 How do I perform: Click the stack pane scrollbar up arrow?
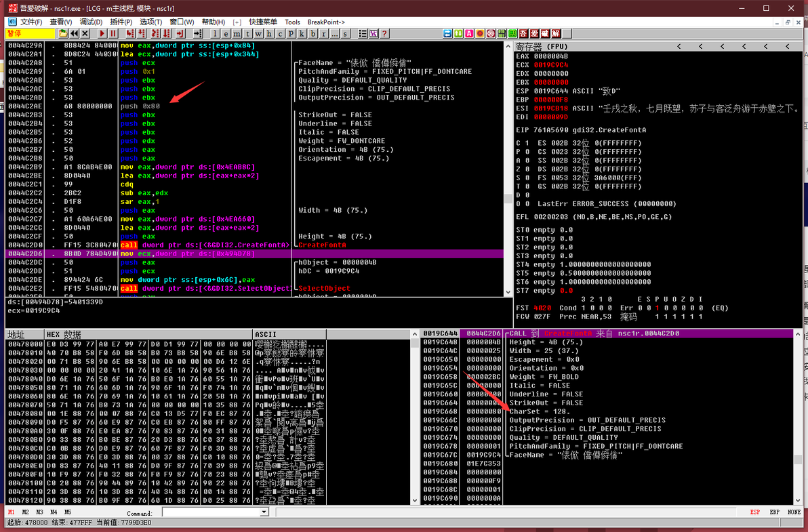click(798, 333)
